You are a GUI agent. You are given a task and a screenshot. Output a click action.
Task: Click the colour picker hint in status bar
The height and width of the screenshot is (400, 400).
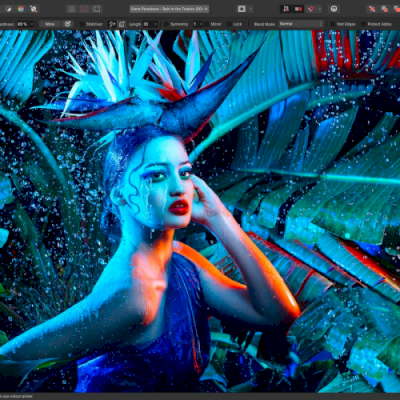click(x=16, y=396)
